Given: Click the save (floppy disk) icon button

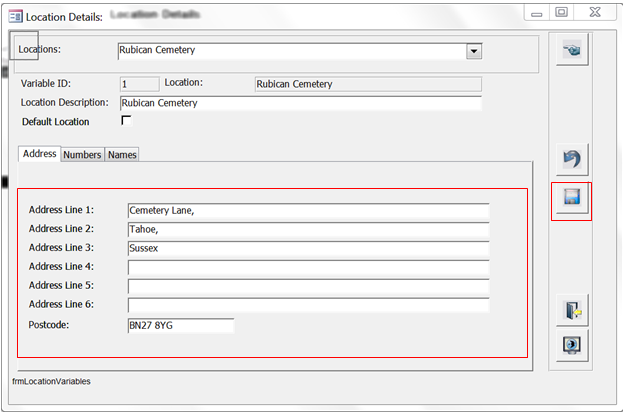Looking at the screenshot, I should [572, 201].
